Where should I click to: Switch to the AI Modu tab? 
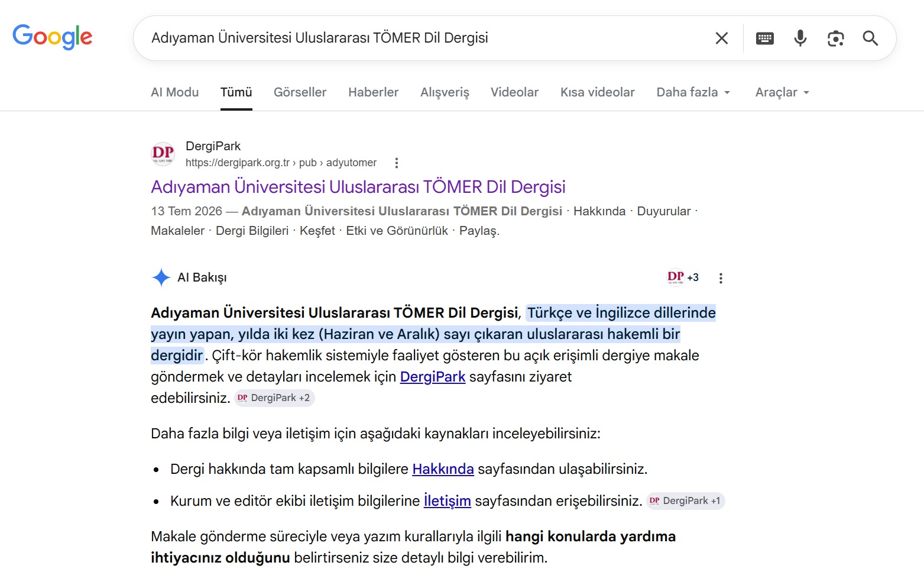175,92
